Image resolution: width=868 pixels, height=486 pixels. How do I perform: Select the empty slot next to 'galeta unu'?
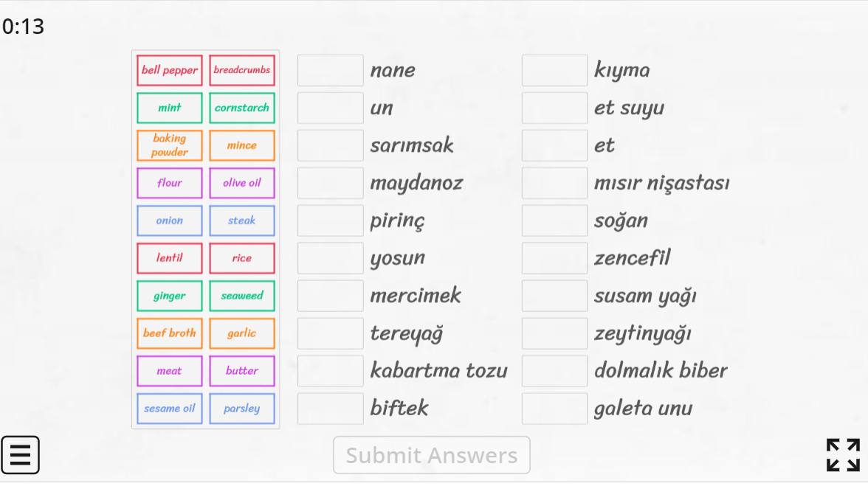tap(554, 409)
